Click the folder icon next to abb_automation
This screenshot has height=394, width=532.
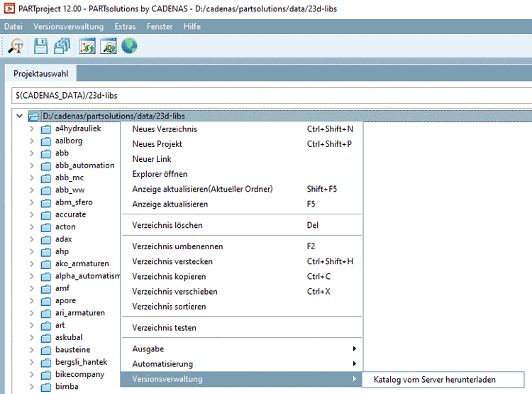pos(46,165)
